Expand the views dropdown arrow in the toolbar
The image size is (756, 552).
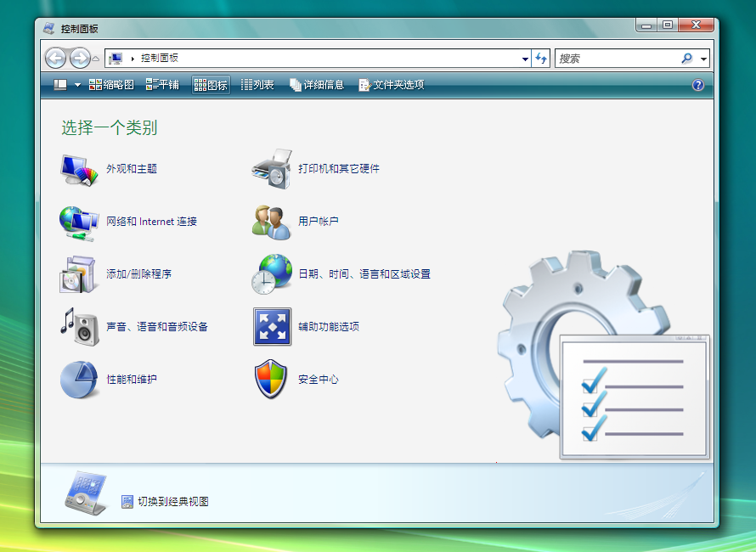click(78, 85)
